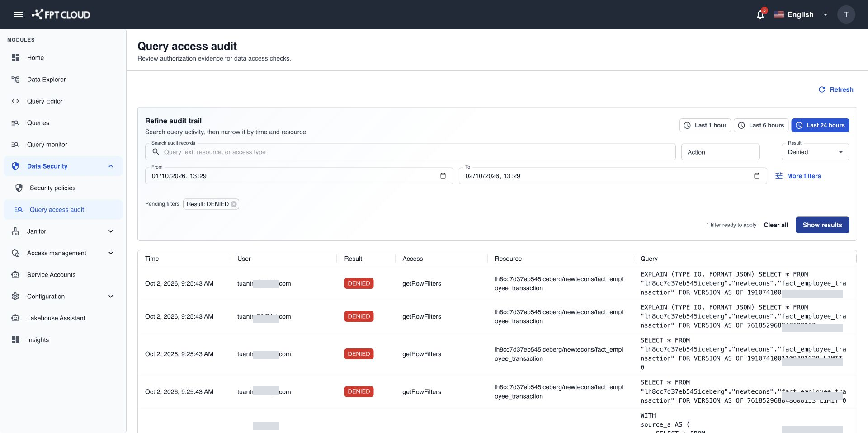
Task: Select the Last 6 hours range
Action: point(761,125)
